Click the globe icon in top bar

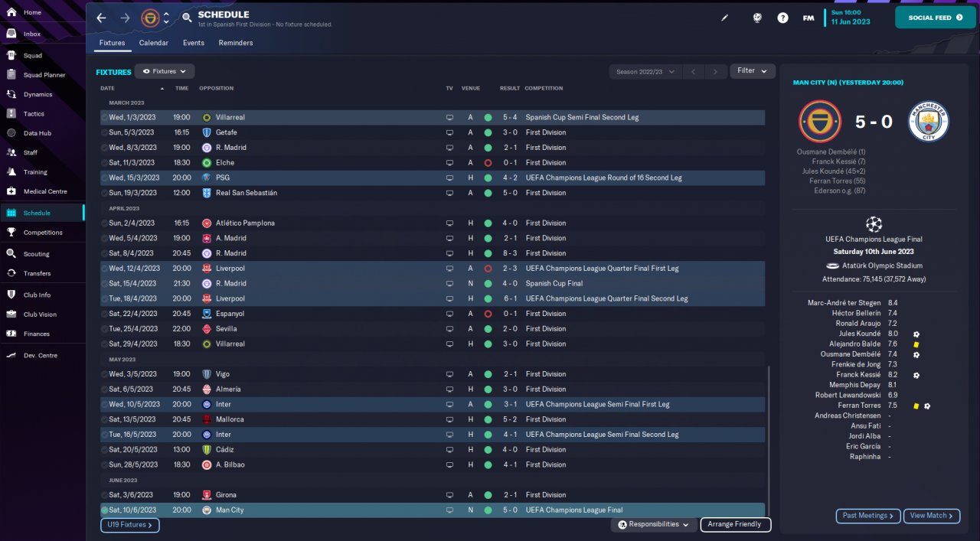click(x=757, y=18)
